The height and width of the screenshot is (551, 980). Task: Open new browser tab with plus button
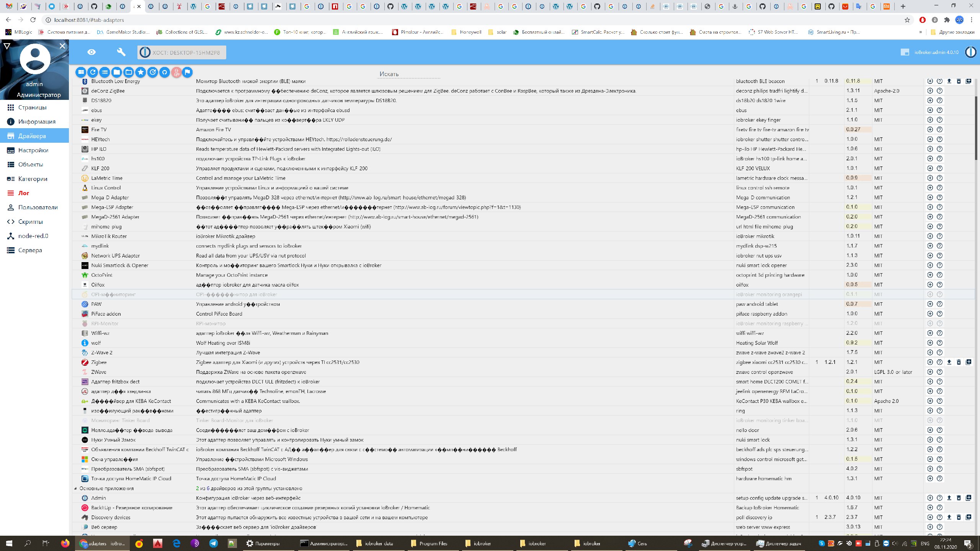903,6
